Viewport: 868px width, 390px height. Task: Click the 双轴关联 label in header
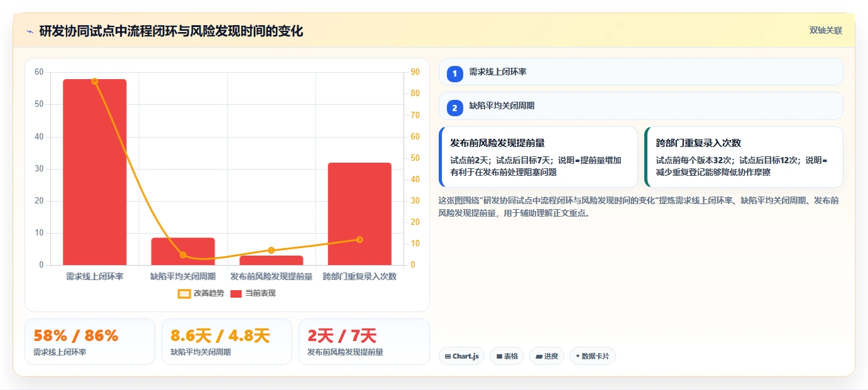pyautogui.click(x=825, y=30)
